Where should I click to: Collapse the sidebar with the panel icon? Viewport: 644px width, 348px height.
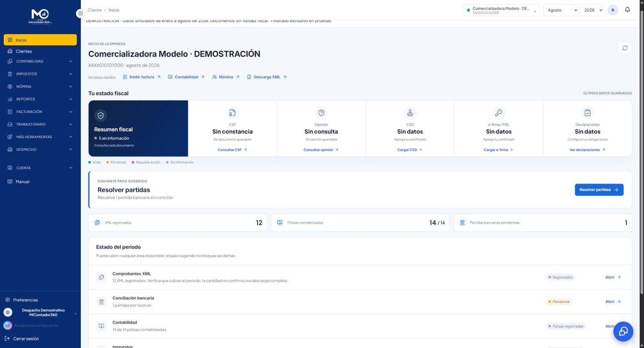point(80,13)
